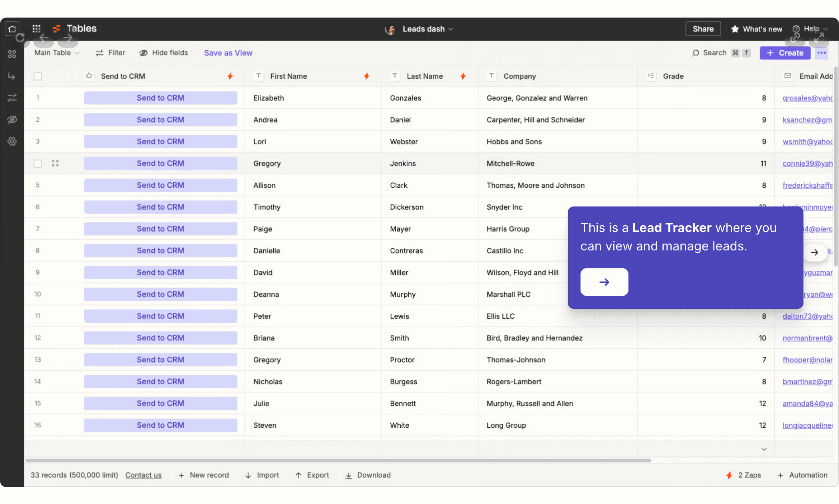The image size is (839, 504).
Task: Click the linked records arrow sidebar icon
Action: (12, 76)
